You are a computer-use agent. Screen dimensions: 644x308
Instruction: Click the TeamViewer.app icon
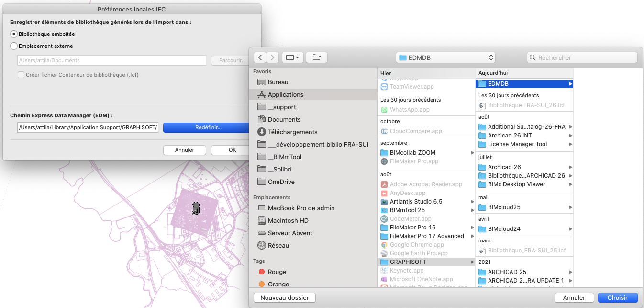click(x=384, y=87)
